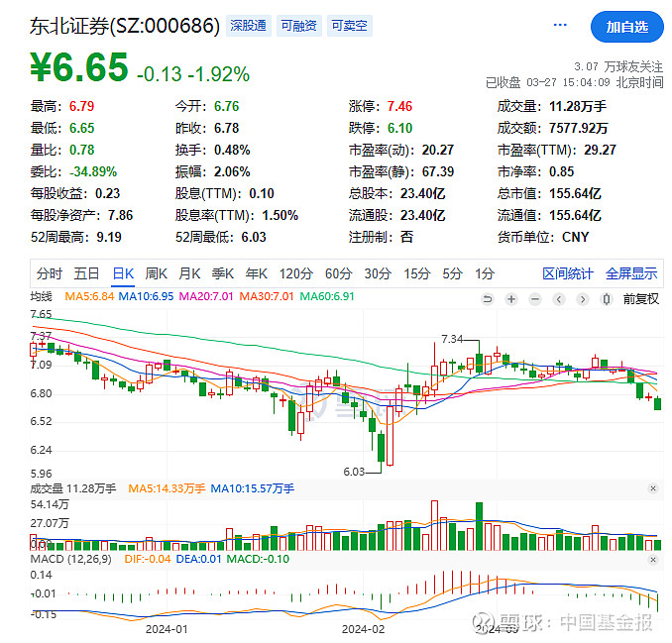Select the 周K tab
Screen dimensions: 672x643
(x=156, y=273)
